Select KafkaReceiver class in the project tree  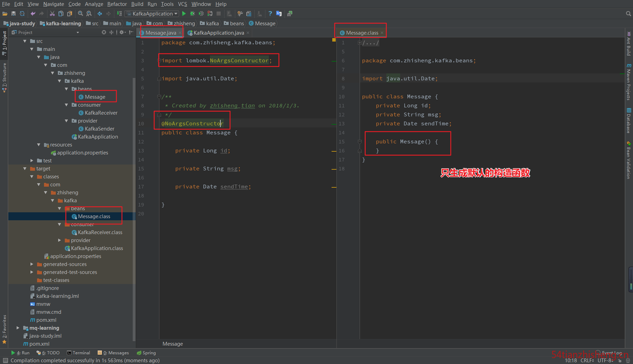101,113
